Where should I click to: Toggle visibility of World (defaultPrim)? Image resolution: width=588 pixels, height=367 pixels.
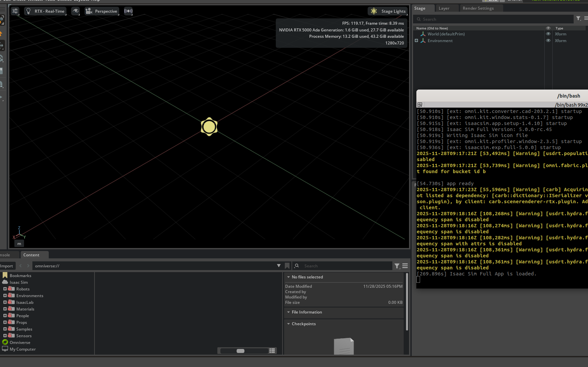pos(548,34)
